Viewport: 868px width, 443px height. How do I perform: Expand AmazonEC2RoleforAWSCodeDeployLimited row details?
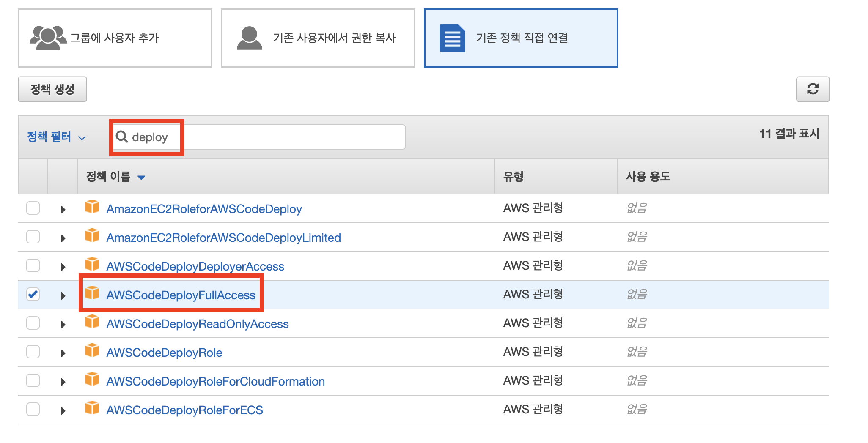[63, 238]
